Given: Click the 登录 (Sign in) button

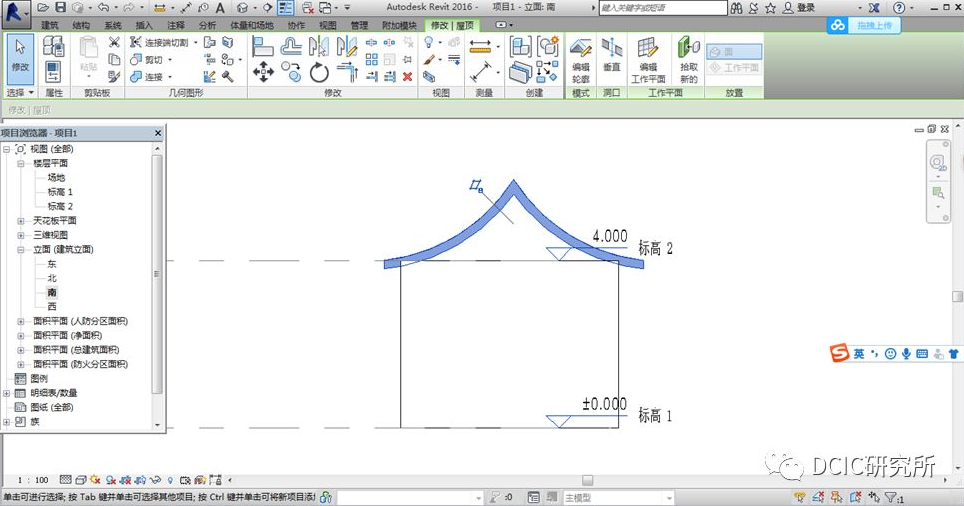Looking at the screenshot, I should (x=805, y=7).
